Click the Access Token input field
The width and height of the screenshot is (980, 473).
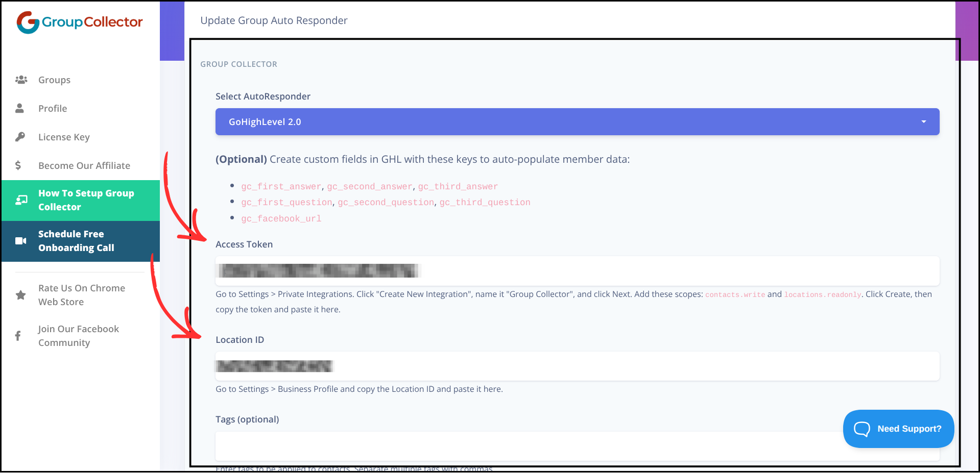tap(577, 271)
